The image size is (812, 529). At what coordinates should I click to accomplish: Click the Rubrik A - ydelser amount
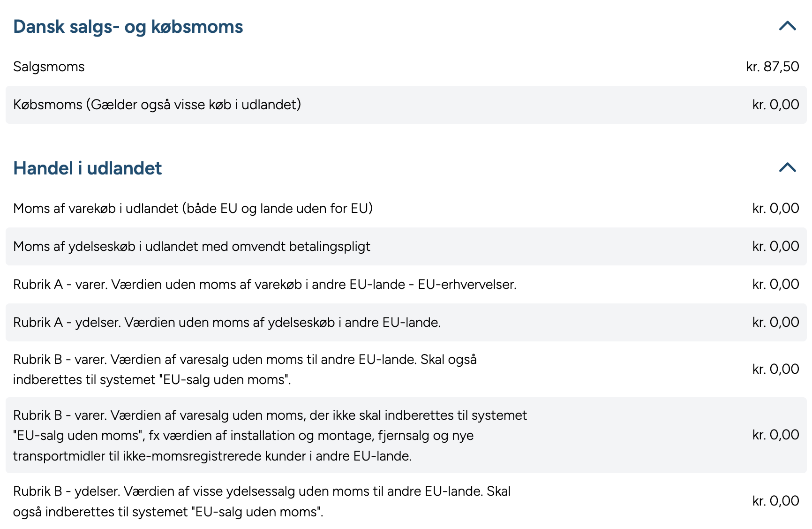775,322
